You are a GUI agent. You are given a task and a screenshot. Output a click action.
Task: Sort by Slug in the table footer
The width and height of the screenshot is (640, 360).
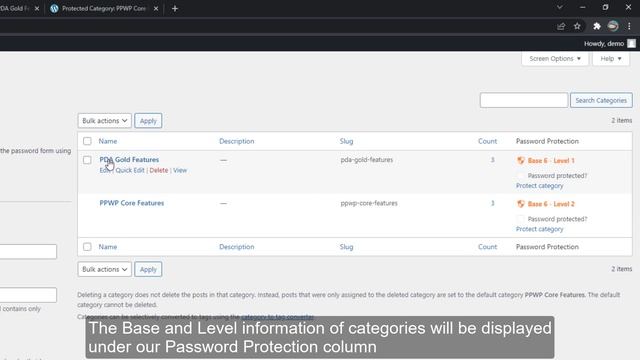pyautogui.click(x=347, y=247)
